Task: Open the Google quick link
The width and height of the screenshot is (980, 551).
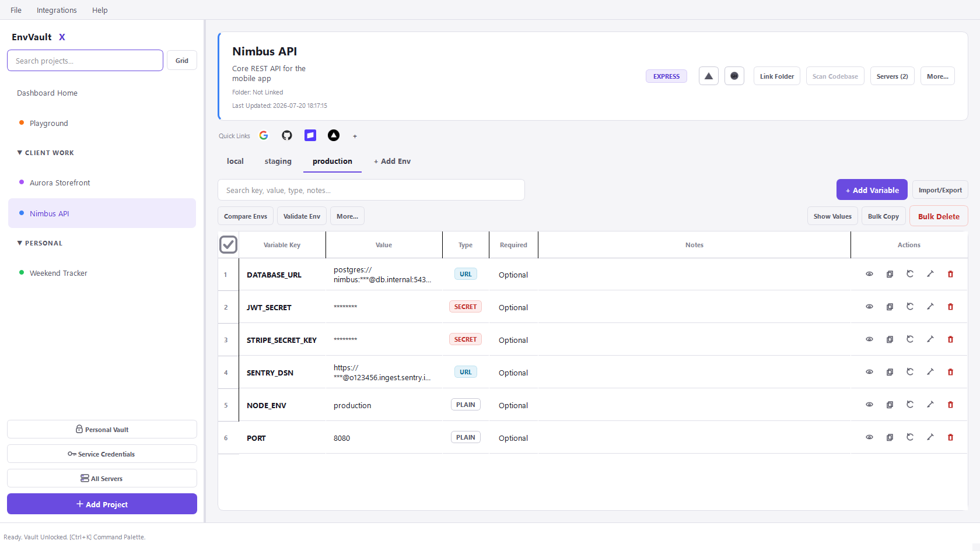Action: 264,135
